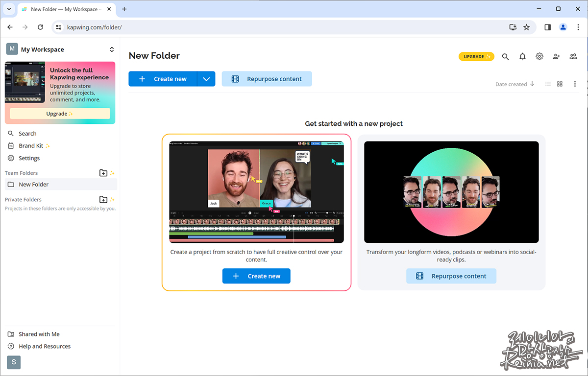Viewport: 588px width, 376px height.
Task: Click the top Create new button
Action: (163, 79)
